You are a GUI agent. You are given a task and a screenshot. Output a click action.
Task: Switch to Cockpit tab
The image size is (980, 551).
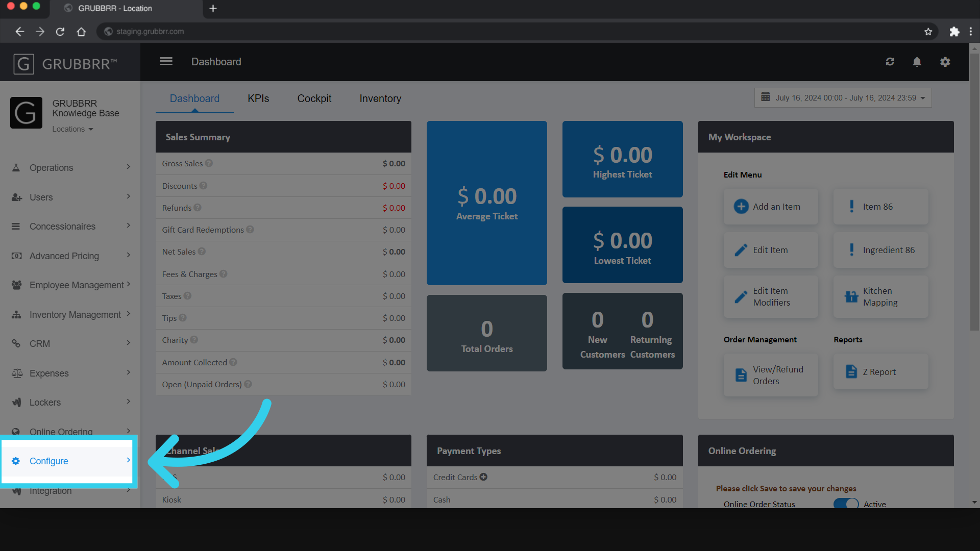(314, 98)
